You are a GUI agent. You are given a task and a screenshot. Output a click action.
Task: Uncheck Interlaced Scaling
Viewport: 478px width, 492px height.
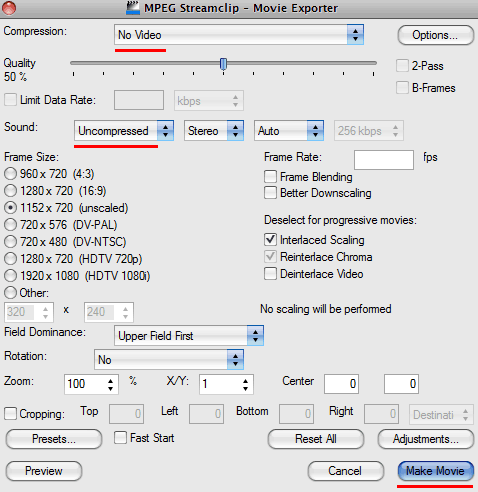click(x=270, y=239)
